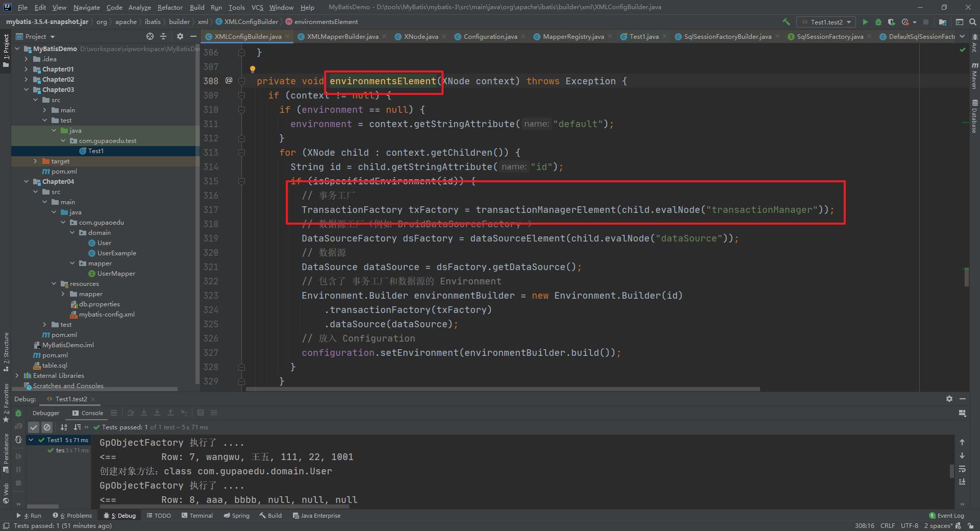The height and width of the screenshot is (531, 980).
Task: Click gutter @ marker at line 308
Action: tap(229, 81)
